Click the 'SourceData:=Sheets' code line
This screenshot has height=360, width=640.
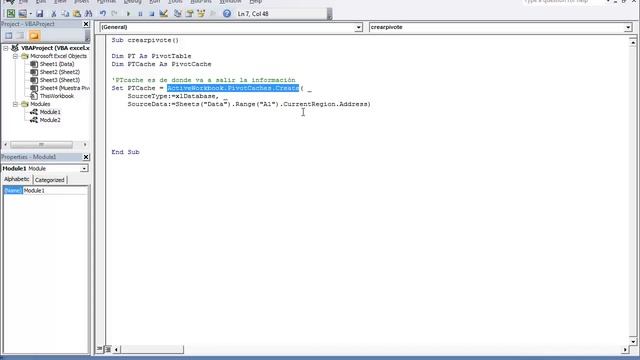[x=249, y=104]
